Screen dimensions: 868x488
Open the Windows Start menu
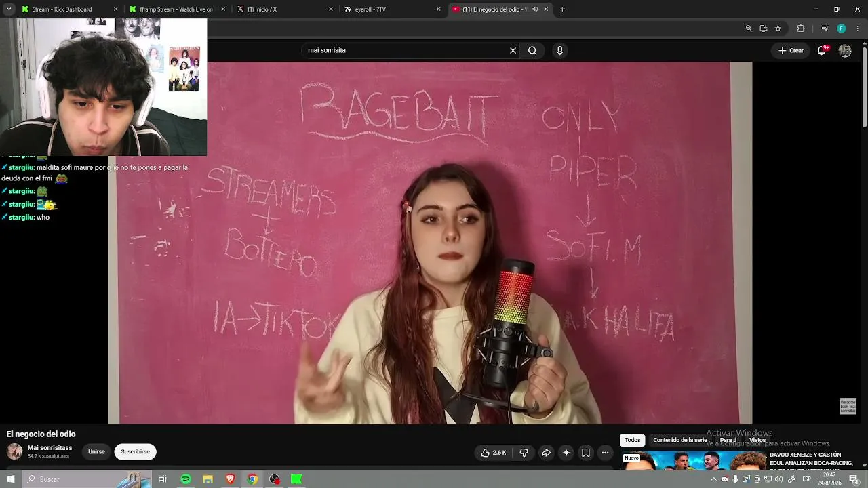pyautogui.click(x=10, y=479)
